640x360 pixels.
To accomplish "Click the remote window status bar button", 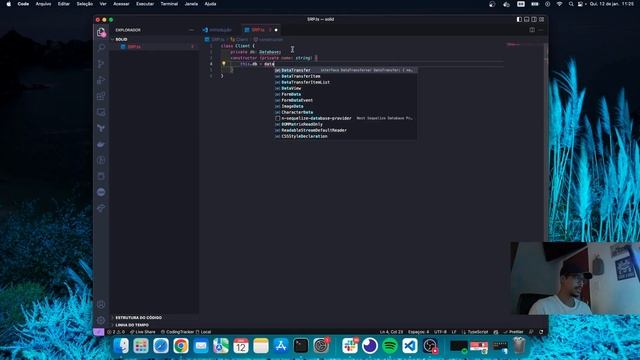I will pos(98,332).
